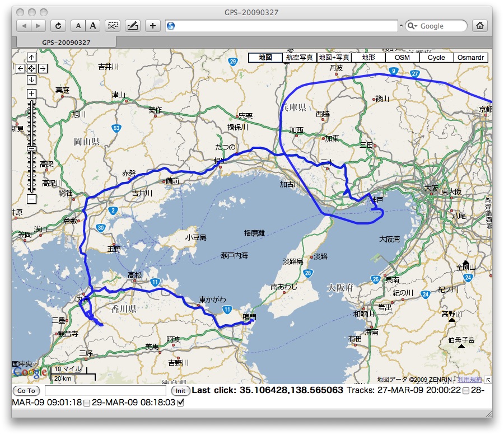Switch to OSM map layer

[403, 58]
